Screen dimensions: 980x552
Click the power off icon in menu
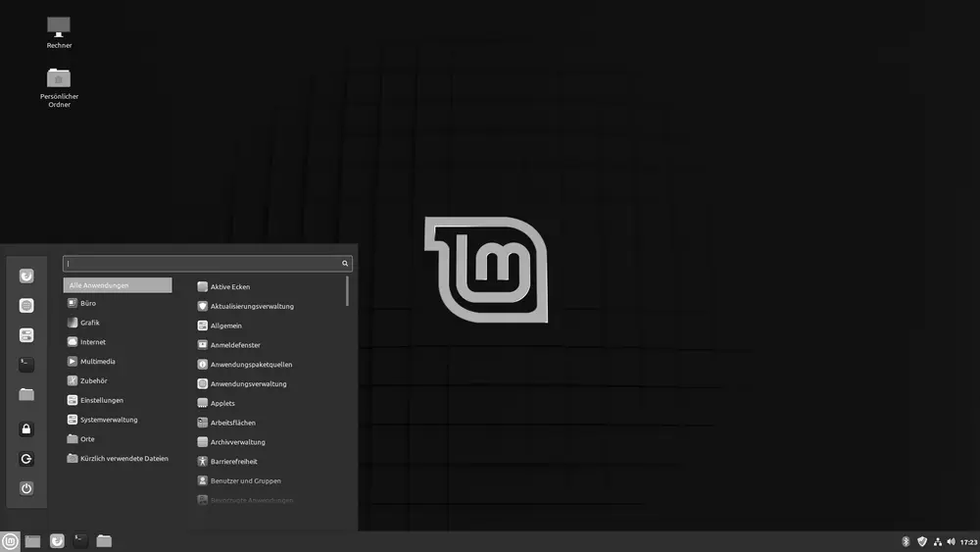click(26, 488)
